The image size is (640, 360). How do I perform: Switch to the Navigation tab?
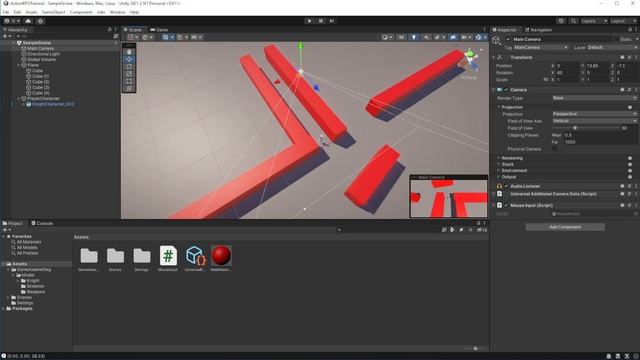click(x=538, y=30)
